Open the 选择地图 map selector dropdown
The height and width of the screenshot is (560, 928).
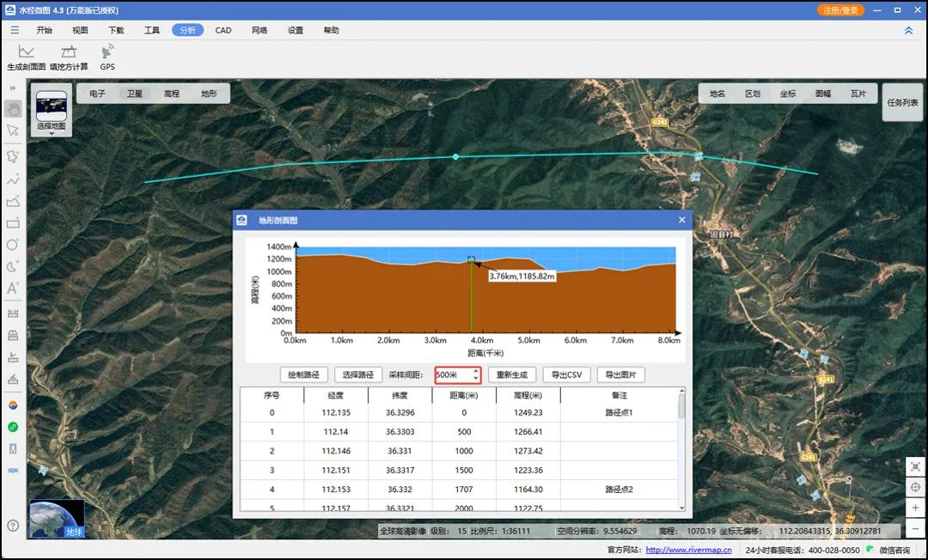click(52, 112)
